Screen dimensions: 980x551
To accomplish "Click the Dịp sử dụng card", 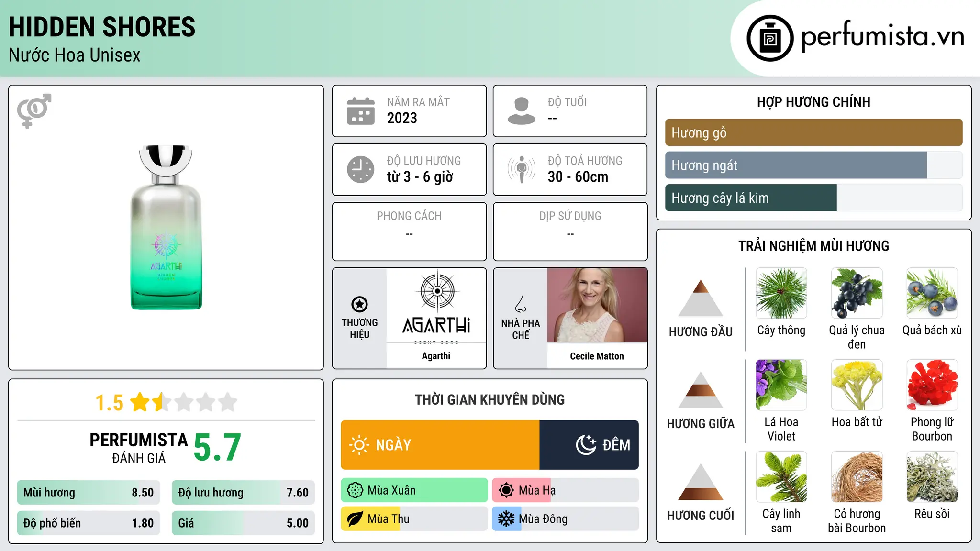I will point(570,231).
